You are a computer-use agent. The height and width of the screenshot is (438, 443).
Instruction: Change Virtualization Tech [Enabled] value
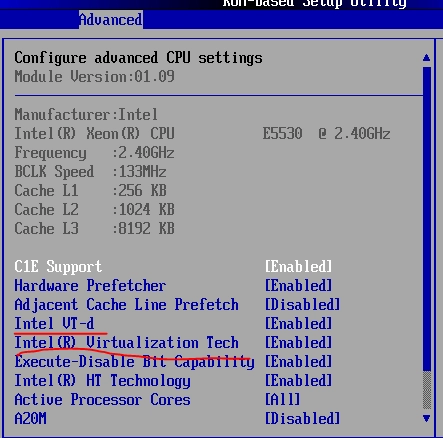[298, 343]
